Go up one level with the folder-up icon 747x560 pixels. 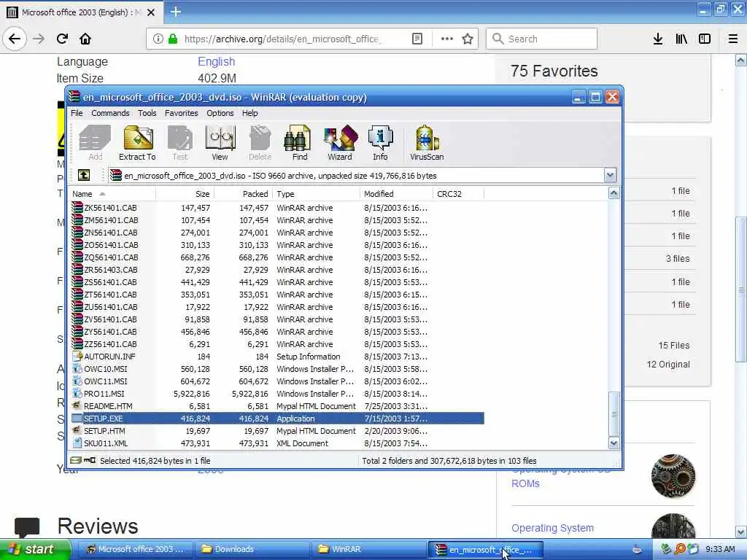pos(84,175)
